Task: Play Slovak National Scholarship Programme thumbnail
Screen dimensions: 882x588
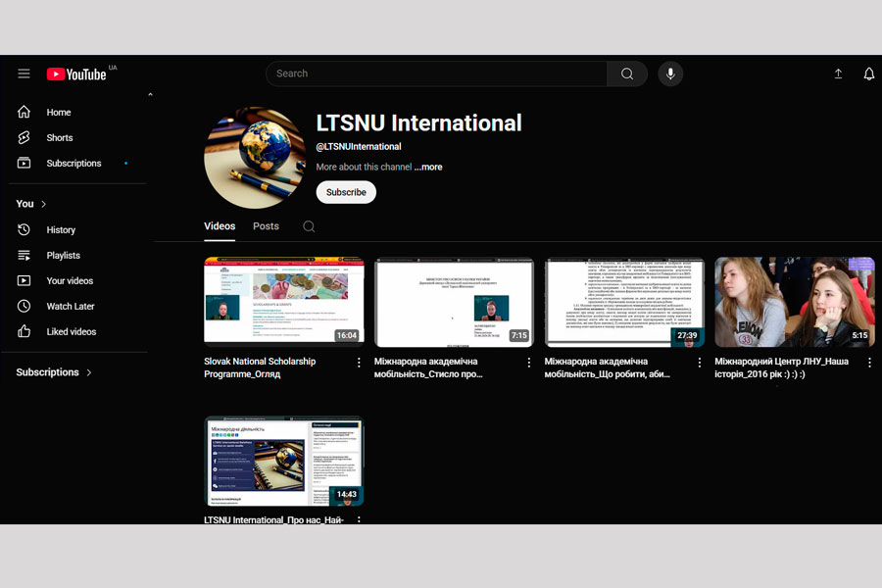Action: (x=284, y=302)
